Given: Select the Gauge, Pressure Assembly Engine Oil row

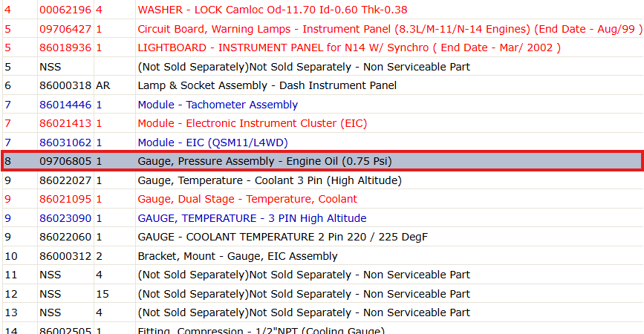Looking at the screenshot, I should coord(322,161).
